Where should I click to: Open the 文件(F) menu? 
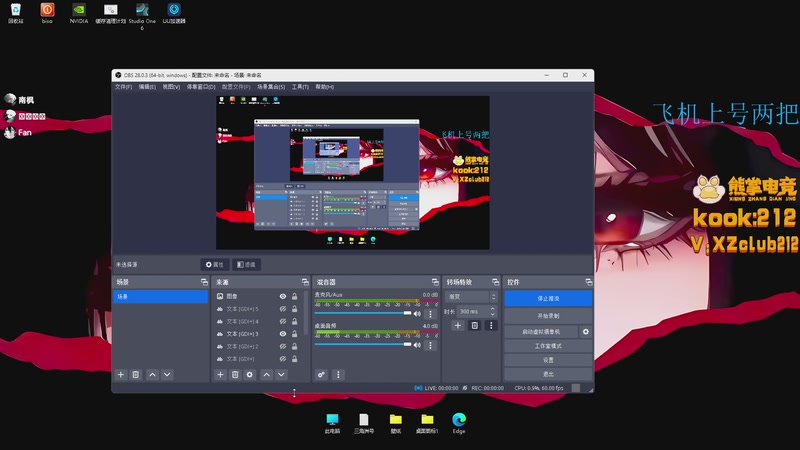coord(123,87)
